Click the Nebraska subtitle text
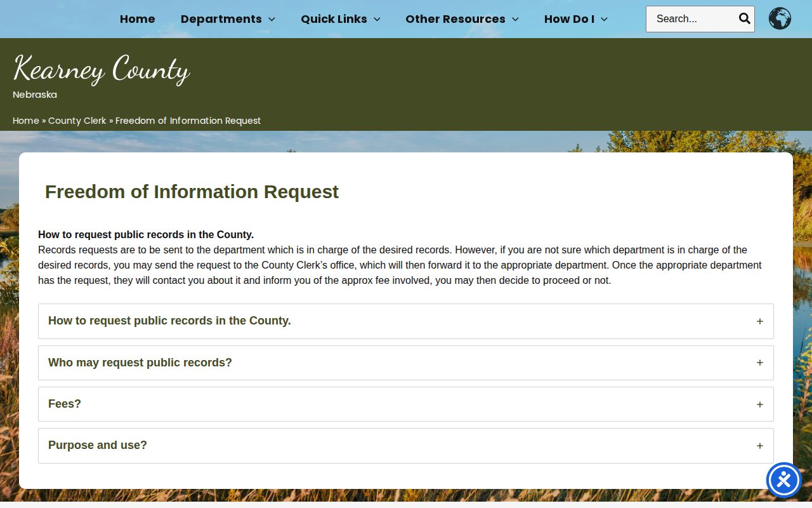The image size is (812, 508). [x=35, y=95]
